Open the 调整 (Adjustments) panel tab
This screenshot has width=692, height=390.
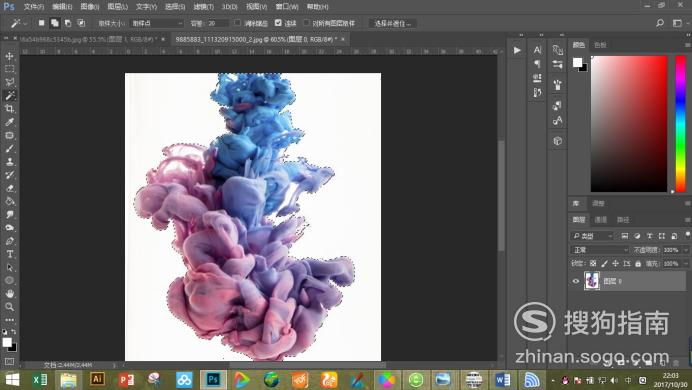tap(598, 203)
